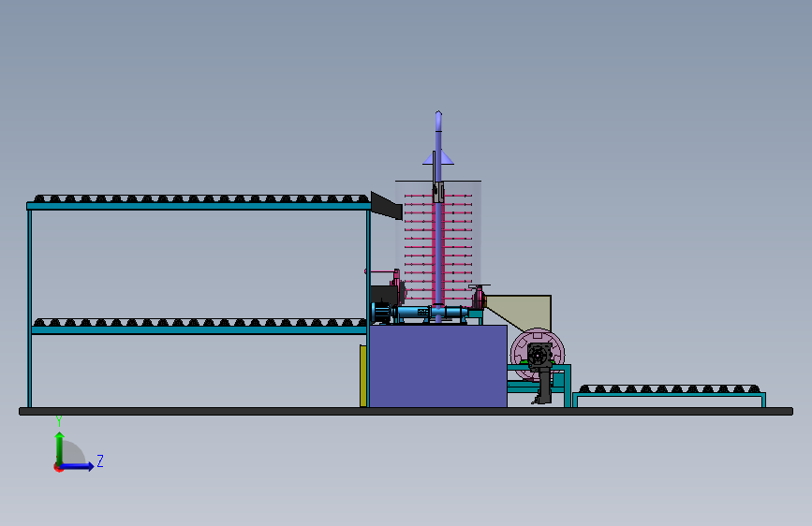Select the upper roller conveyor rack

click(199, 202)
